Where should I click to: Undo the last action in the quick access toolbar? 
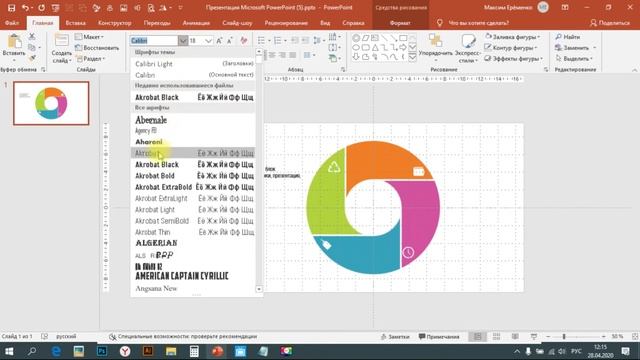(25, 8)
